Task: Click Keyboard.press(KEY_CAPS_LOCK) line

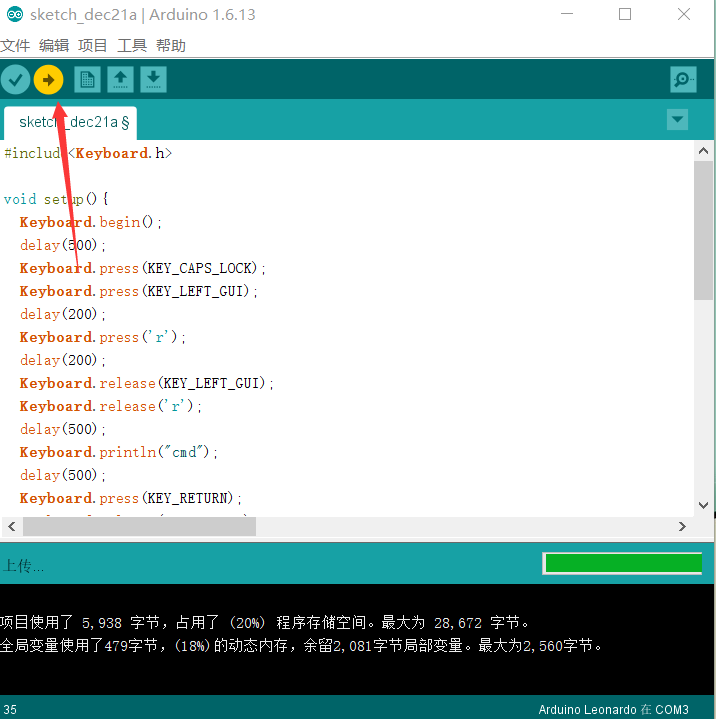Action: pos(143,268)
